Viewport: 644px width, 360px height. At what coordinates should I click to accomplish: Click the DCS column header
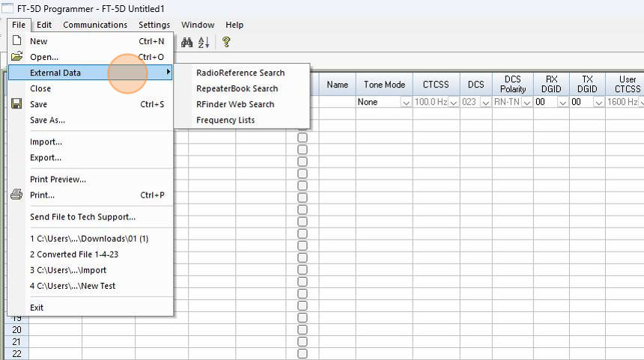click(x=476, y=84)
